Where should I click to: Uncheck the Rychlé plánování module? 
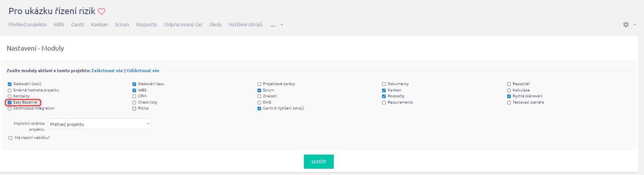point(509,96)
